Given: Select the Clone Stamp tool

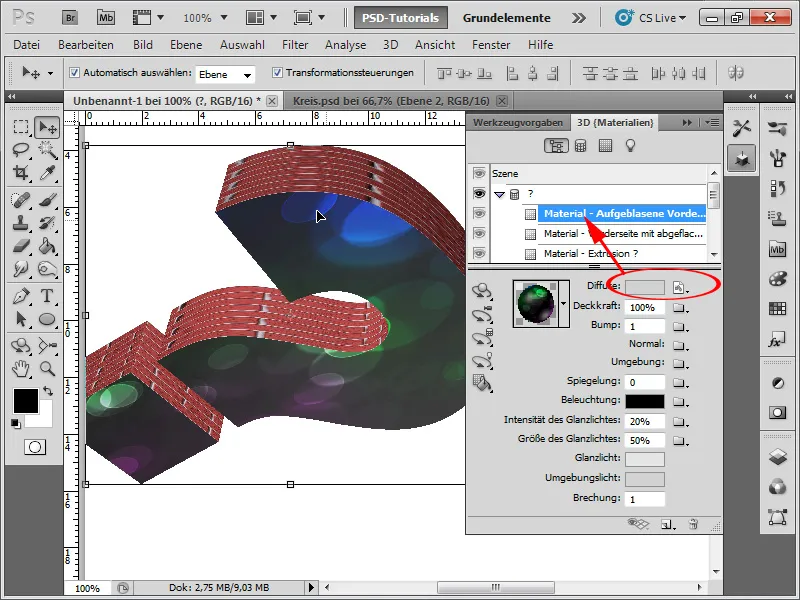Looking at the screenshot, I should pyautogui.click(x=20, y=223).
